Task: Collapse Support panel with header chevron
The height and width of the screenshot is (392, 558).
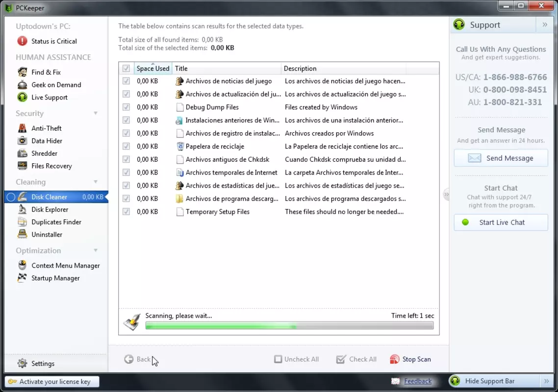Action: [x=545, y=24]
